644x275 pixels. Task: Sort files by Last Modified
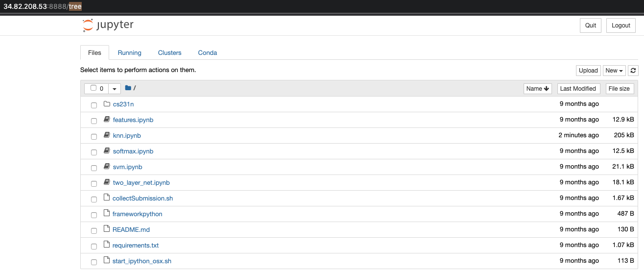(x=578, y=89)
